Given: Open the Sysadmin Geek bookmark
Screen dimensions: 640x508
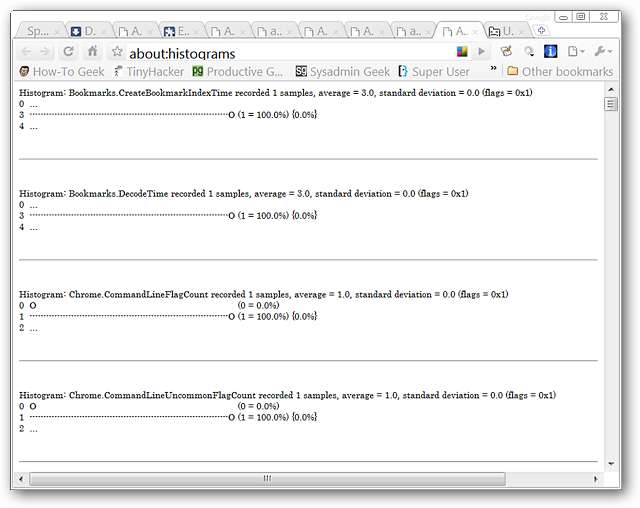Looking at the screenshot, I should coord(342,72).
